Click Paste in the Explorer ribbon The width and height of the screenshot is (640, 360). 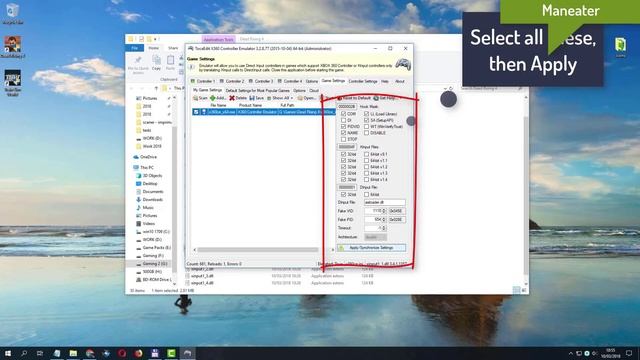[x=170, y=63]
